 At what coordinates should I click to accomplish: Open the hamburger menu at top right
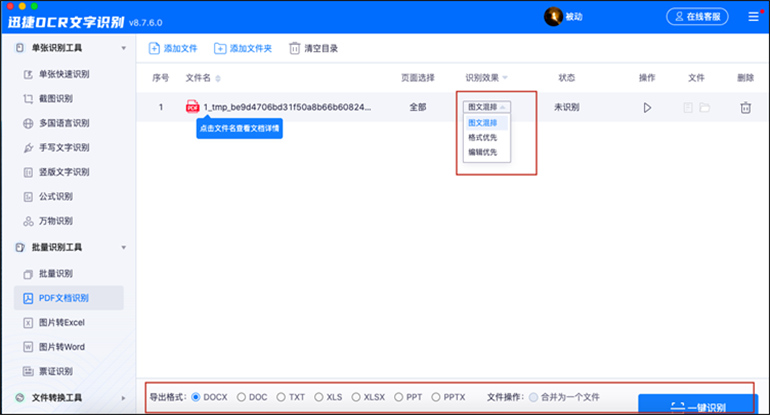pyautogui.click(x=753, y=17)
